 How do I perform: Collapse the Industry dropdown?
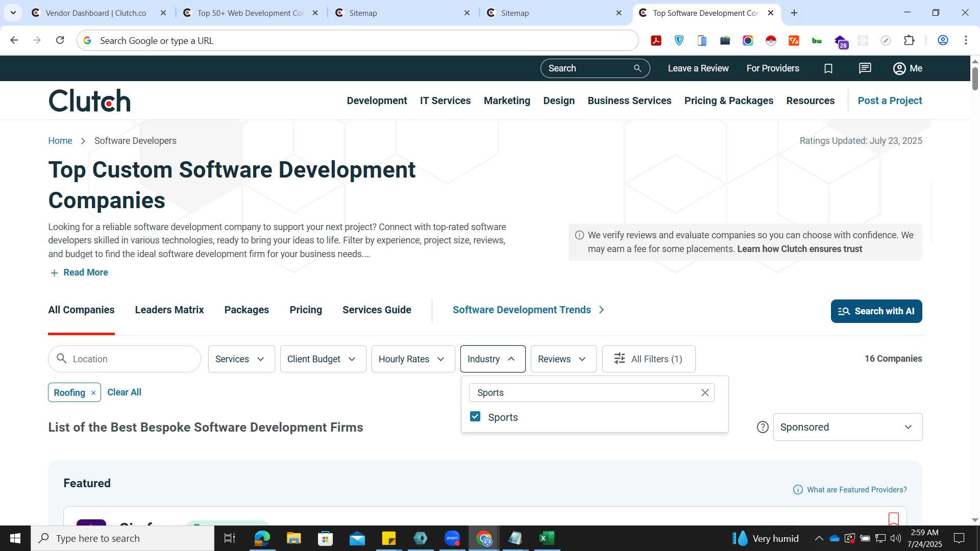coord(493,359)
